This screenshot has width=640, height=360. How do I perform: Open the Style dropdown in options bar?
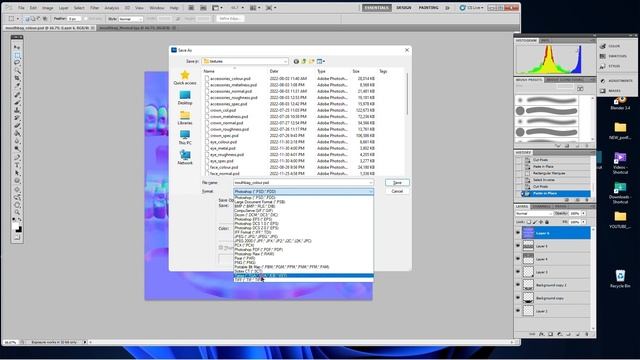(131, 19)
